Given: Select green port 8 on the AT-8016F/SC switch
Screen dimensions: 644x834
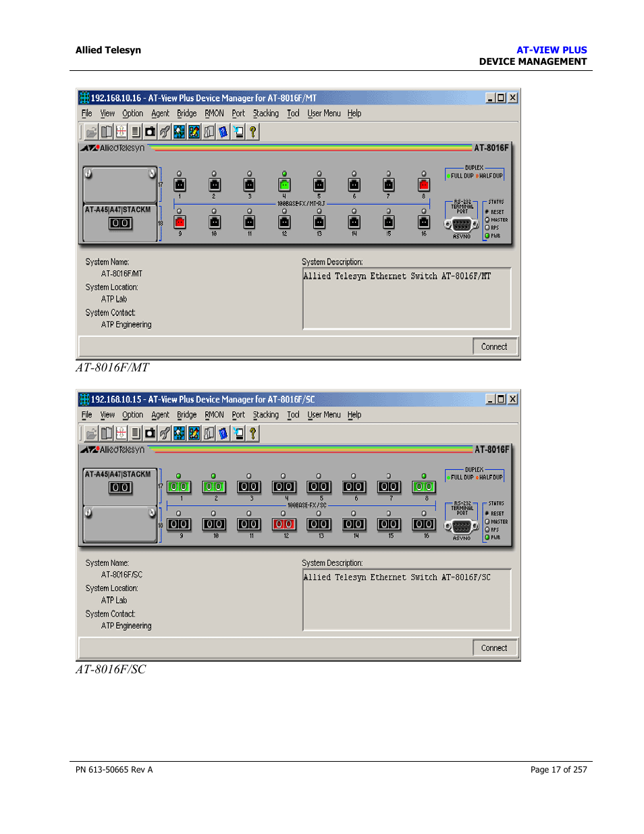Looking at the screenshot, I should click(424, 487).
